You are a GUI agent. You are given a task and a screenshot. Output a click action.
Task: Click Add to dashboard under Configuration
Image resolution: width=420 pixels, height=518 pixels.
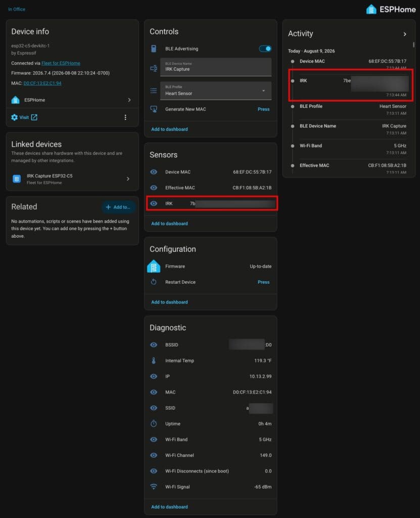click(169, 302)
